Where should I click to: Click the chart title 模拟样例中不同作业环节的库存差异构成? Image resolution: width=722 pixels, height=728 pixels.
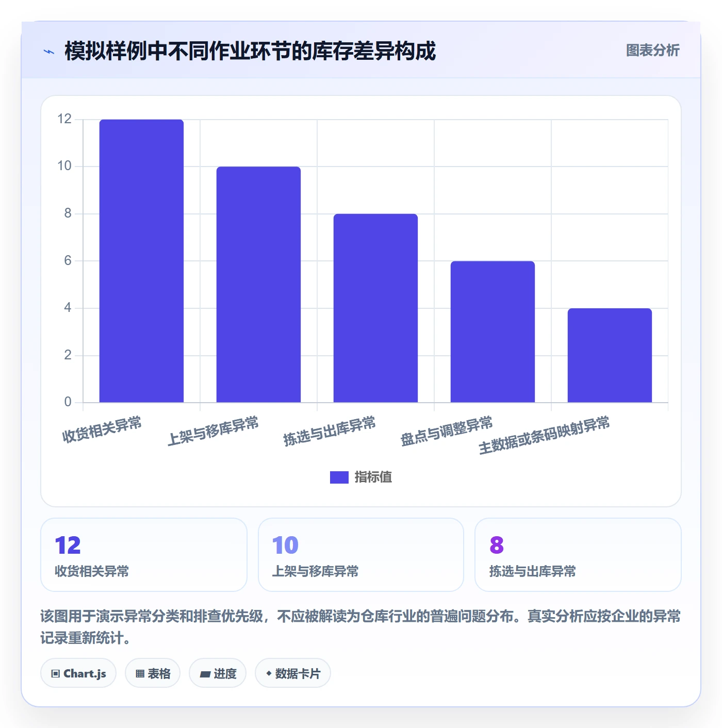[250, 51]
